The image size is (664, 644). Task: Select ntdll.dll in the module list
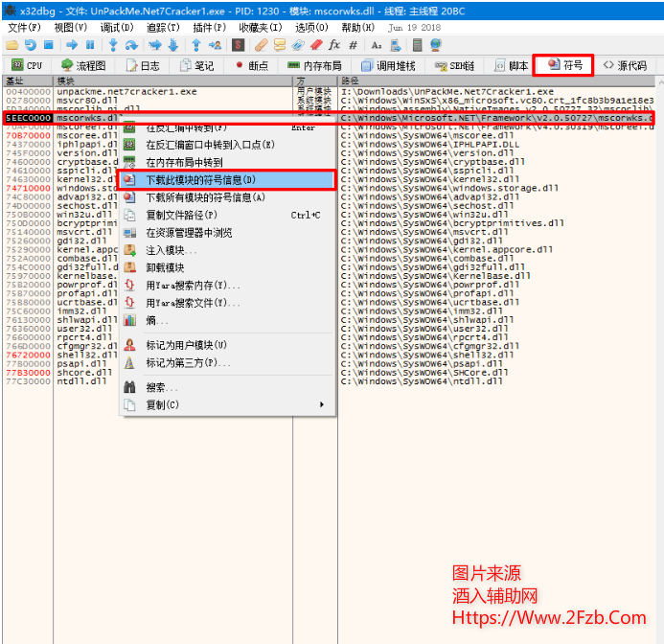[80, 381]
